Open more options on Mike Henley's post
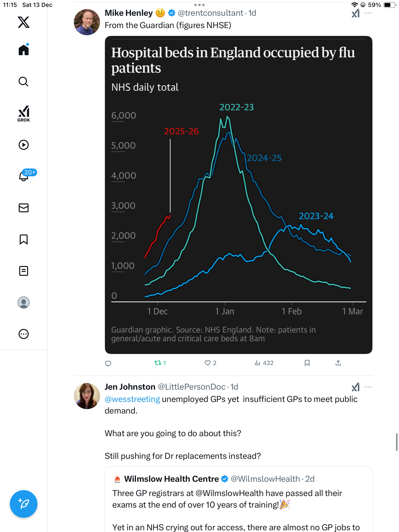Viewport: 399px width, 532px height. 368,13
